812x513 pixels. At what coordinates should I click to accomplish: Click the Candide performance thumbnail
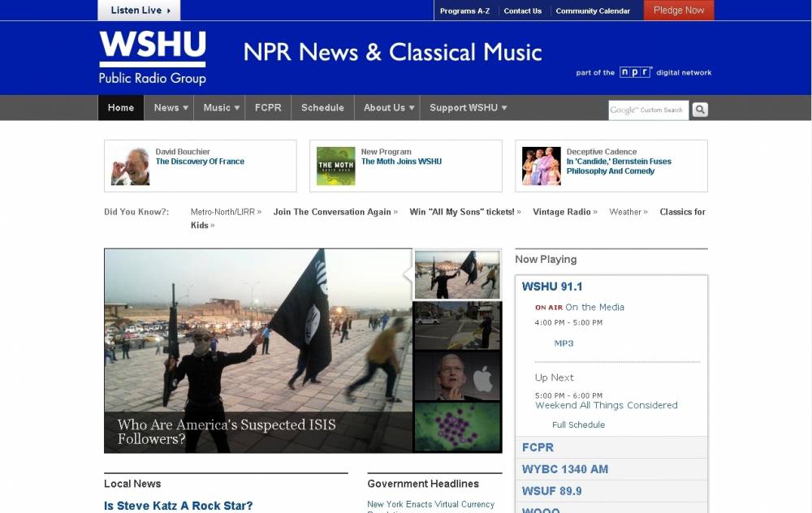click(541, 166)
